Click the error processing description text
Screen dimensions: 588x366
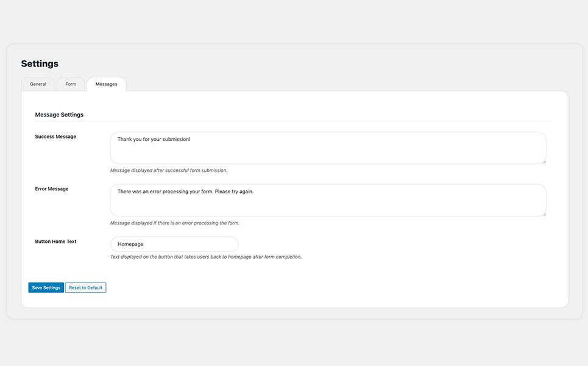click(x=174, y=223)
